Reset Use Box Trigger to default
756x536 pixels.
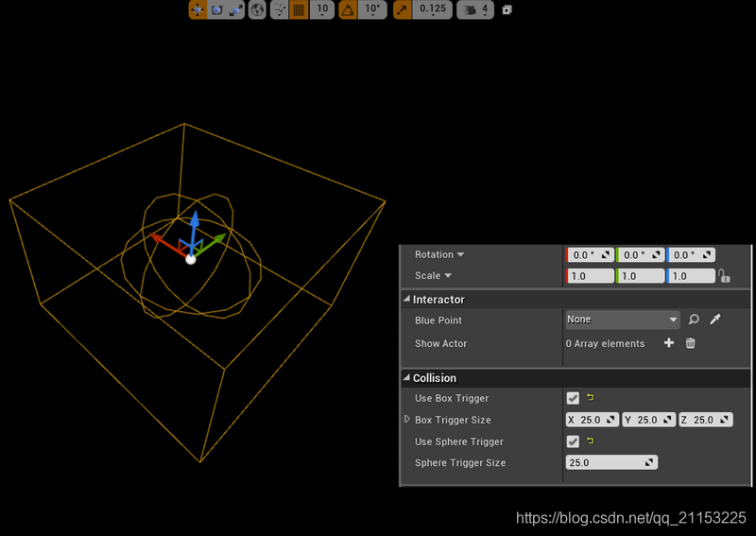click(x=590, y=398)
